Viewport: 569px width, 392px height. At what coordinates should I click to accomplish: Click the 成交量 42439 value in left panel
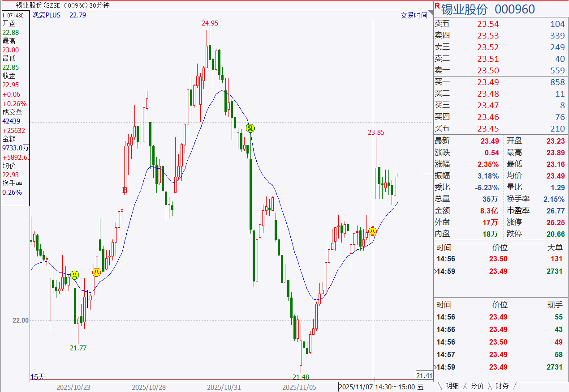pyautogui.click(x=11, y=121)
